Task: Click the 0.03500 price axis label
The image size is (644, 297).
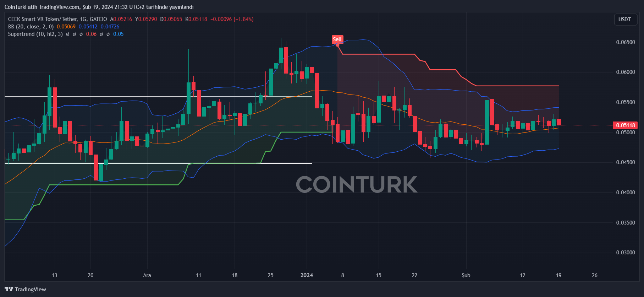Action: (x=625, y=223)
